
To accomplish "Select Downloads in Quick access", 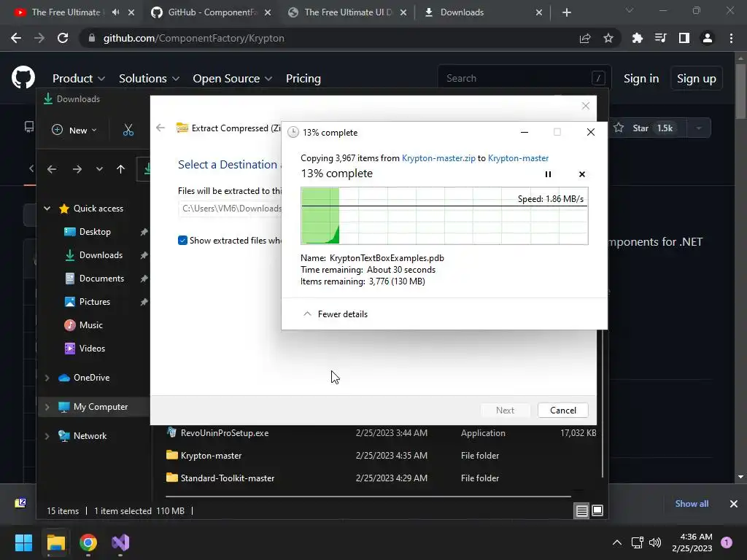I will (x=101, y=255).
